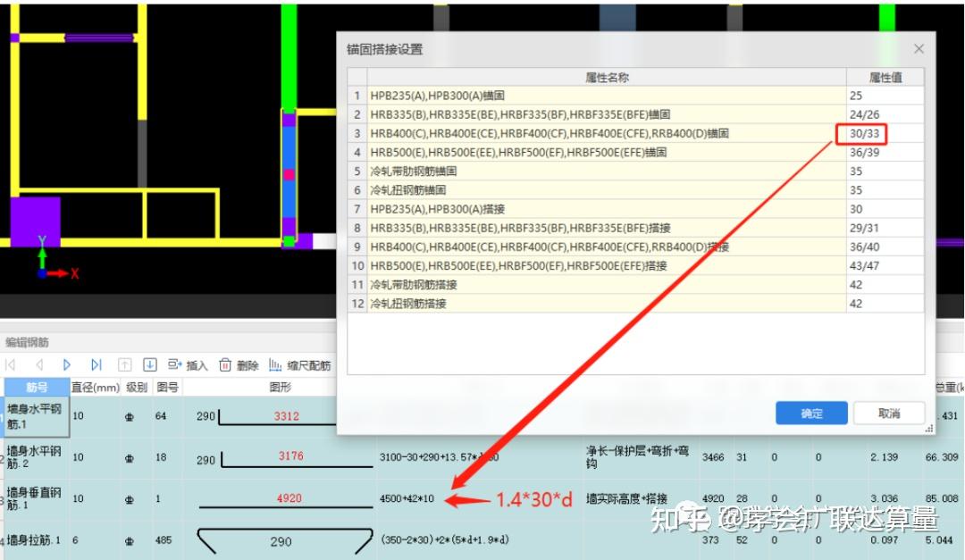Screen dimensions: 965x560
Task: Select row 2 HRB335(B) anchorage name
Action: coord(607,114)
